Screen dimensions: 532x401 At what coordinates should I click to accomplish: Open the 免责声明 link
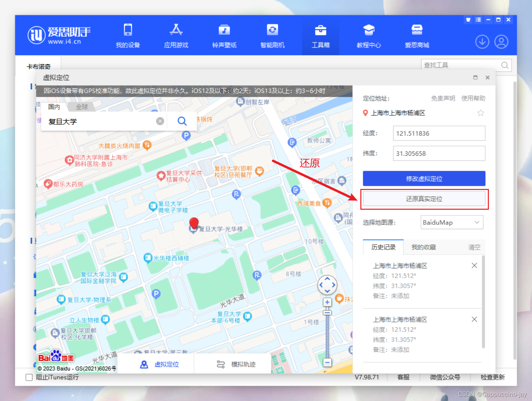443,98
